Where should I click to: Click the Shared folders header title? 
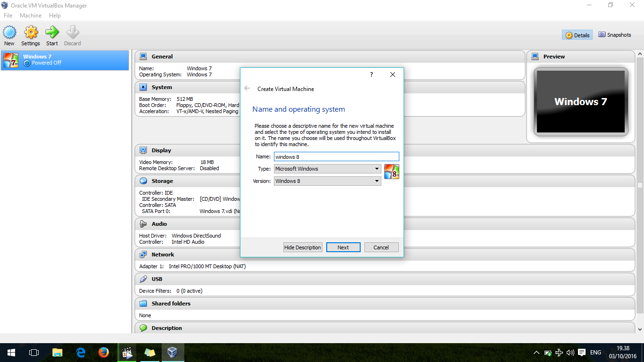point(171,304)
